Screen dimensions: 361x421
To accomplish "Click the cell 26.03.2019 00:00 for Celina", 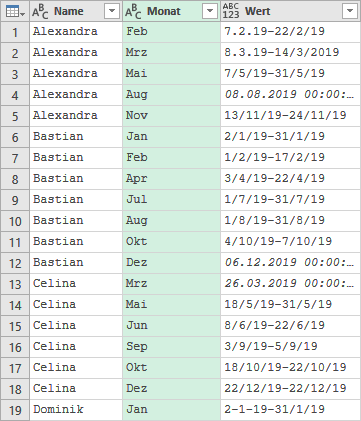I will (x=290, y=284).
